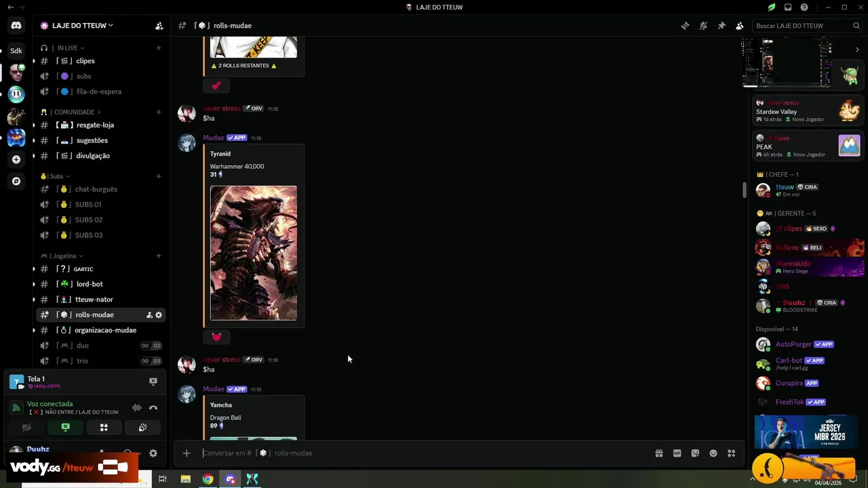The image size is (868, 488).
Task: Toggle channel notification bell mute
Action: point(703,26)
